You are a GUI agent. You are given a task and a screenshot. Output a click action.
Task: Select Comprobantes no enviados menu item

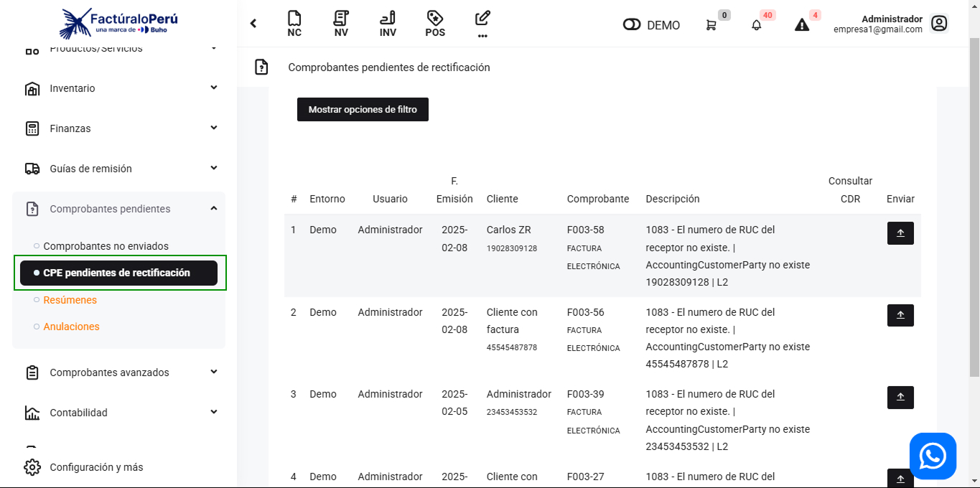(106, 246)
